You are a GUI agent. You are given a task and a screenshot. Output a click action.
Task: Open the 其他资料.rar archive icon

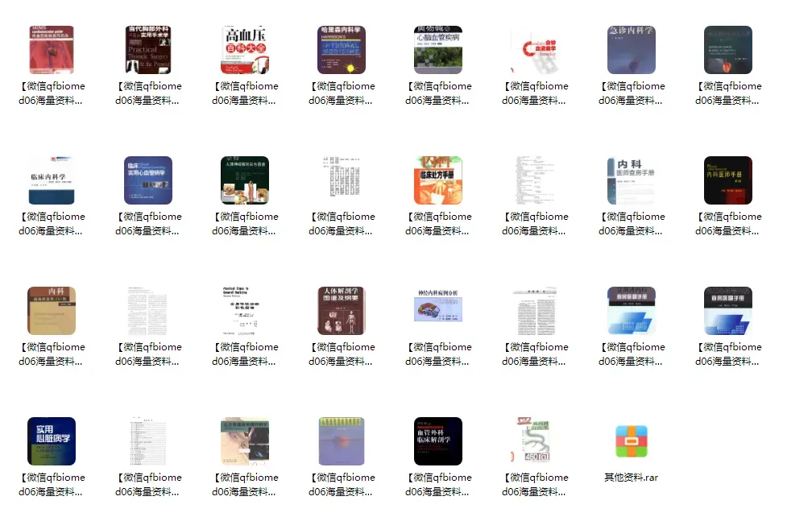pyautogui.click(x=632, y=441)
